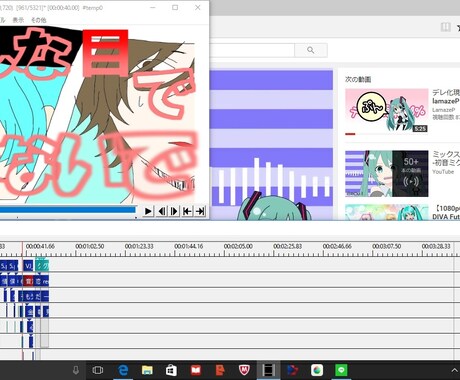Click the Cortana microphone icon
The image size is (460, 380).
(76, 370)
